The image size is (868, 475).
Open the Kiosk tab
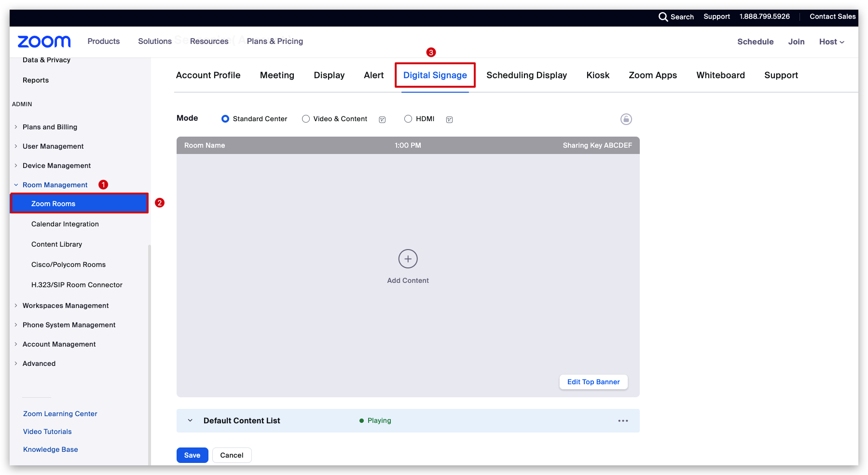tap(598, 75)
